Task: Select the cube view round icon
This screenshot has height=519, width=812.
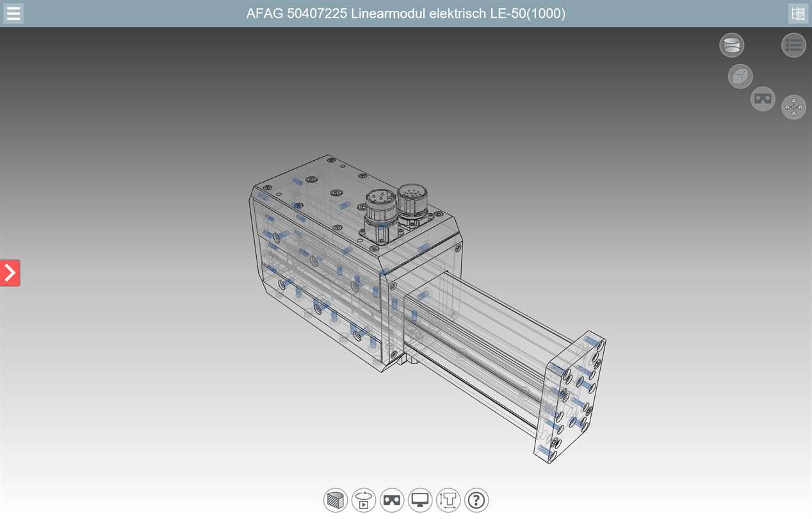Action: click(740, 77)
